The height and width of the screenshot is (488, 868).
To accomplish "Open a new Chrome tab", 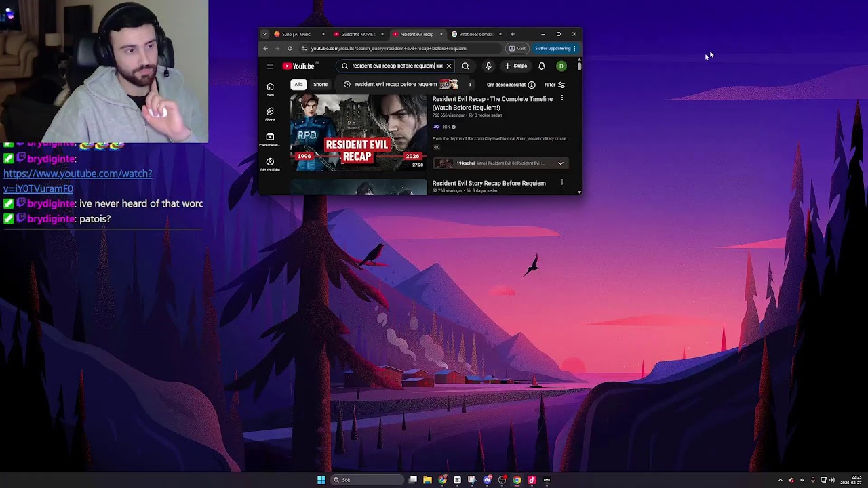I will coord(512,34).
